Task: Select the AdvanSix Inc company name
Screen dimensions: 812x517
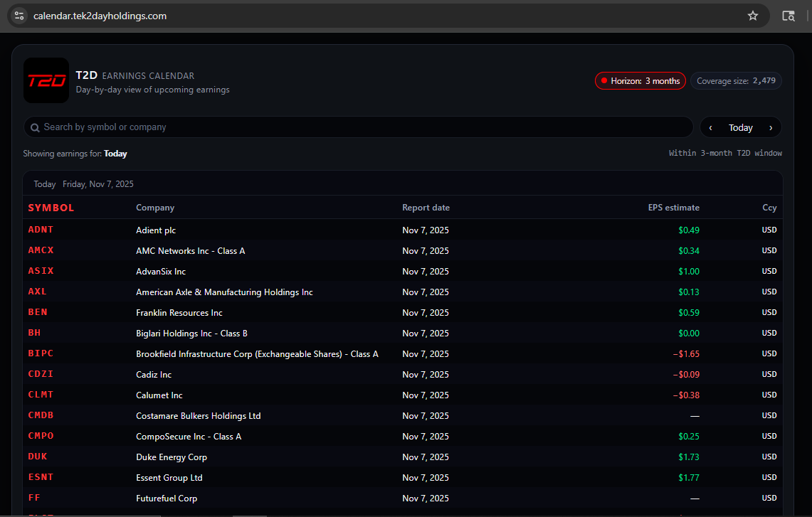Action: click(x=161, y=272)
